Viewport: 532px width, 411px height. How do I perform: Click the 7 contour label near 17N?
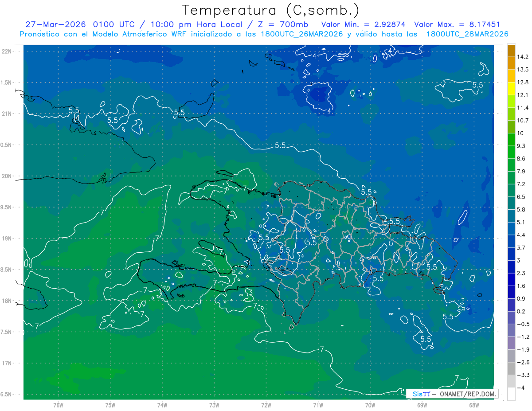(322, 350)
